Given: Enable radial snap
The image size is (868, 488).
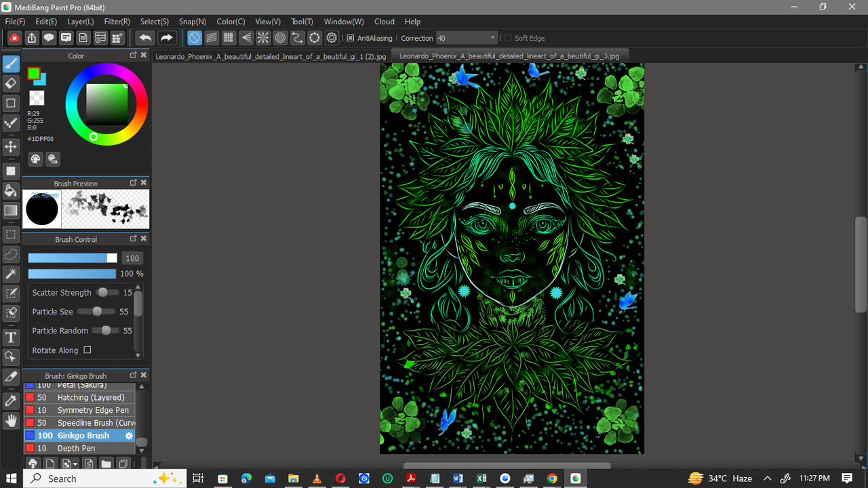Looking at the screenshot, I should coord(263,38).
